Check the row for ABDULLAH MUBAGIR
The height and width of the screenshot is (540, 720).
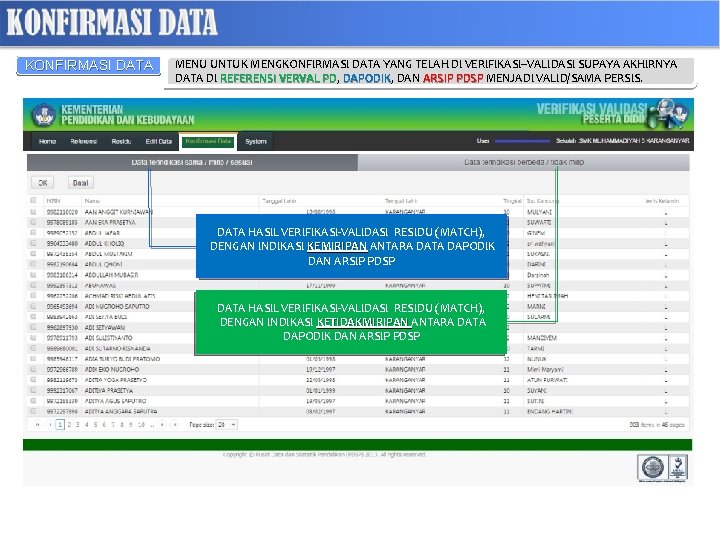coord(33,275)
